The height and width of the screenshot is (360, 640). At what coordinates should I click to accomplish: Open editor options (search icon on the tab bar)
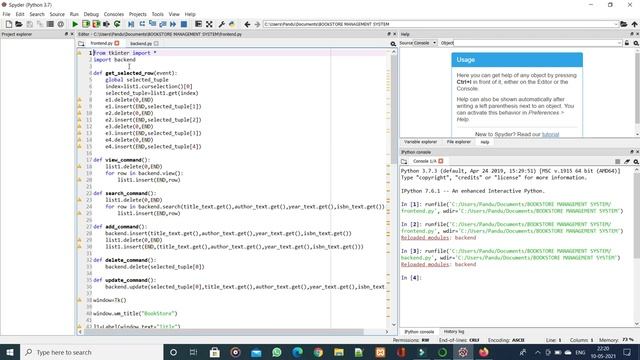[x=393, y=43]
